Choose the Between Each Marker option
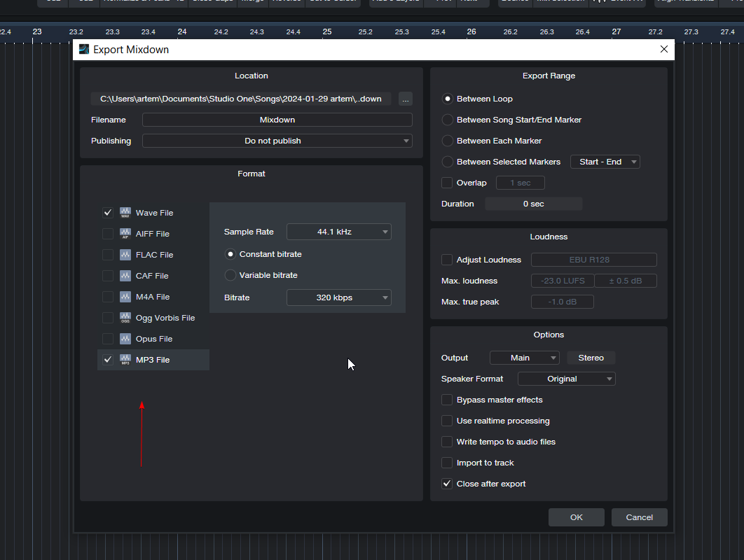This screenshot has height=560, width=744. 447,141
